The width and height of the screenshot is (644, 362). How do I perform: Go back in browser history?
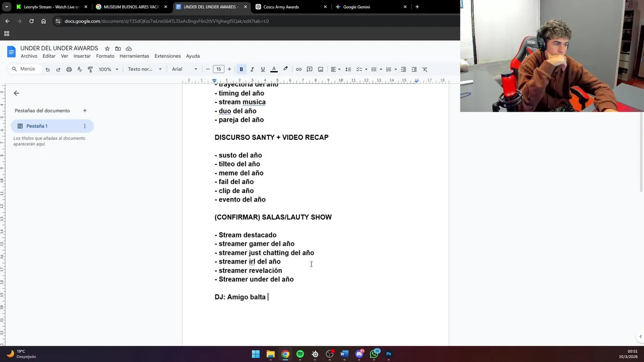(x=7, y=21)
